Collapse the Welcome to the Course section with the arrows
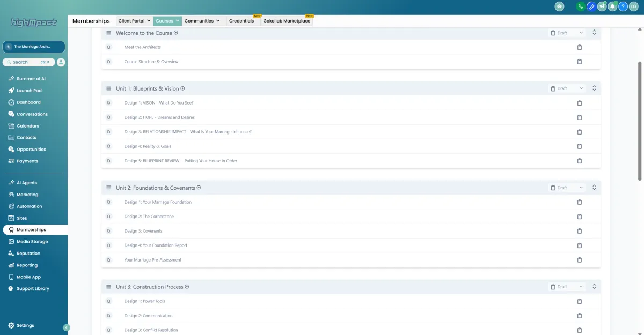 click(594, 33)
